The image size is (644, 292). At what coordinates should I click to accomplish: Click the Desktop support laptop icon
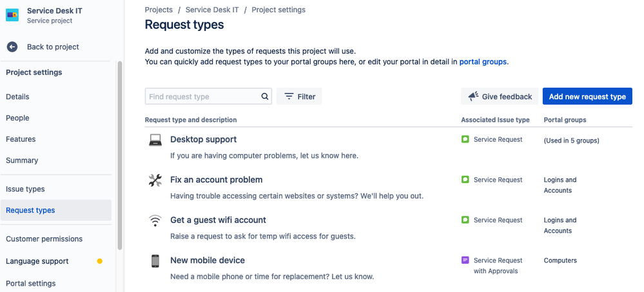pos(155,140)
